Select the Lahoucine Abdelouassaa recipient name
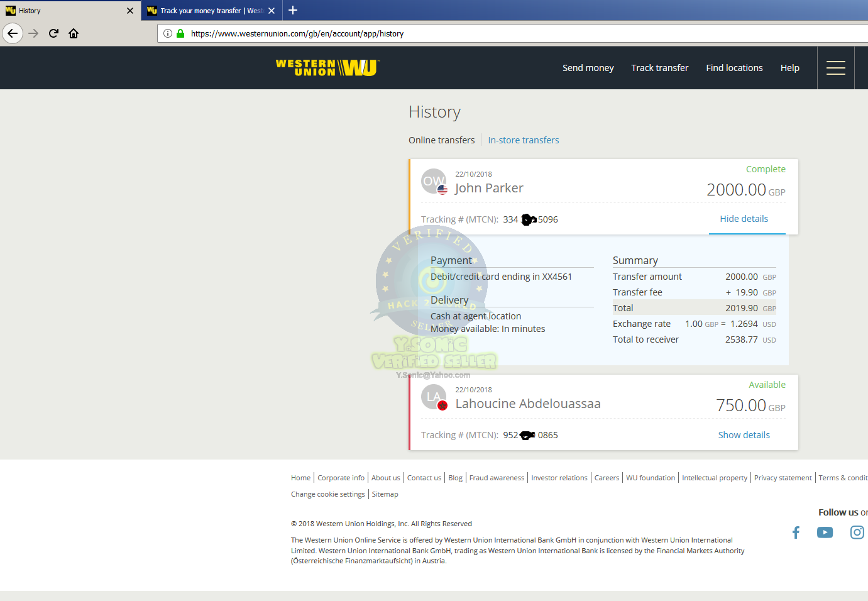The image size is (868, 601). tap(528, 404)
